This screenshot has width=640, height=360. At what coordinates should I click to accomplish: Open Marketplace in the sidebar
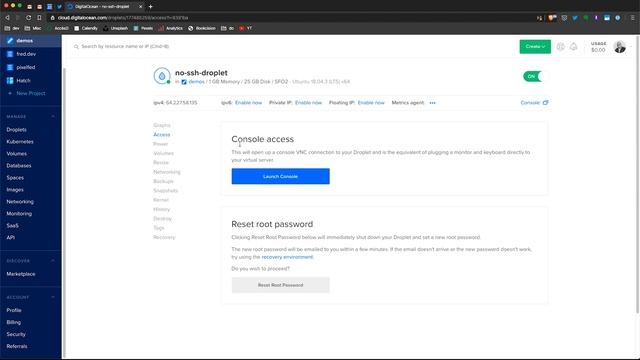click(x=20, y=274)
